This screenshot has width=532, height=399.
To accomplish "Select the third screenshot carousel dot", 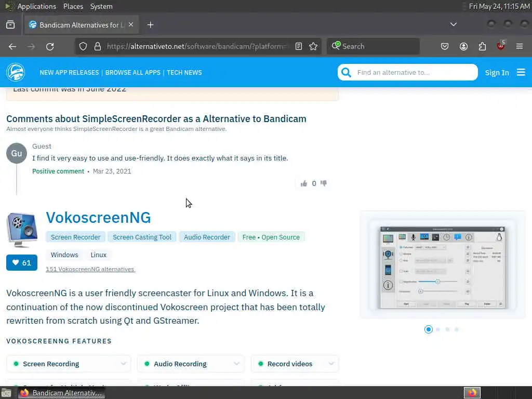I will pyautogui.click(x=447, y=329).
